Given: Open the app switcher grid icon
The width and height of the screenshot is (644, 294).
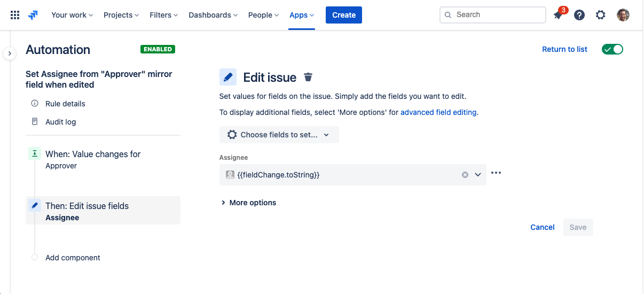Looking at the screenshot, I should click(15, 15).
